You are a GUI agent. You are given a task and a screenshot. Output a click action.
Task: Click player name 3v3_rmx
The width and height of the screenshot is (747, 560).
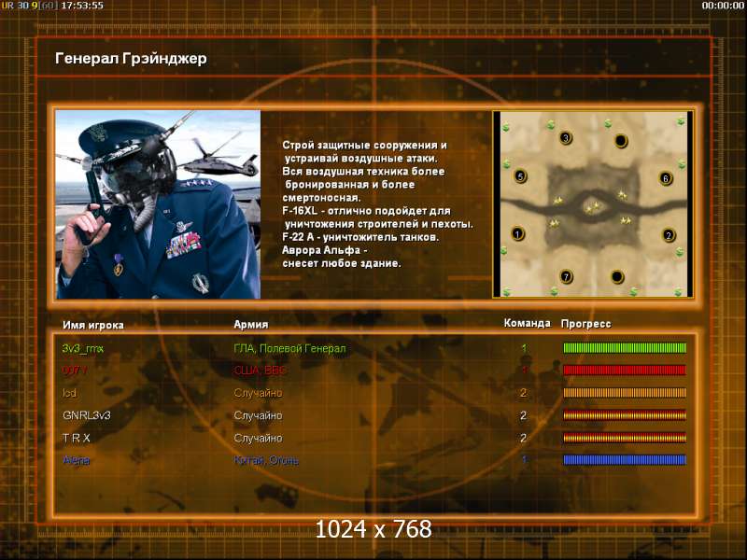[83, 348]
